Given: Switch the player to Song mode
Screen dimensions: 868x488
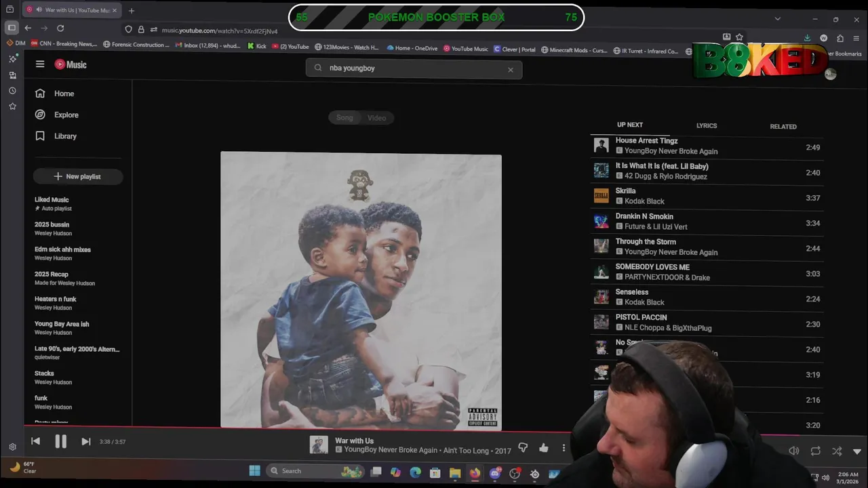Looking at the screenshot, I should point(344,118).
